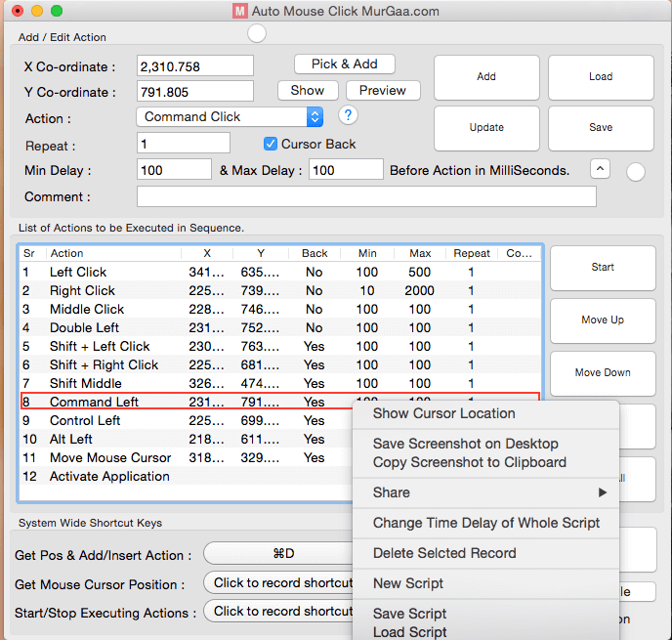Open the Action dropdown showing Command Click
672x640 pixels.
[x=230, y=116]
